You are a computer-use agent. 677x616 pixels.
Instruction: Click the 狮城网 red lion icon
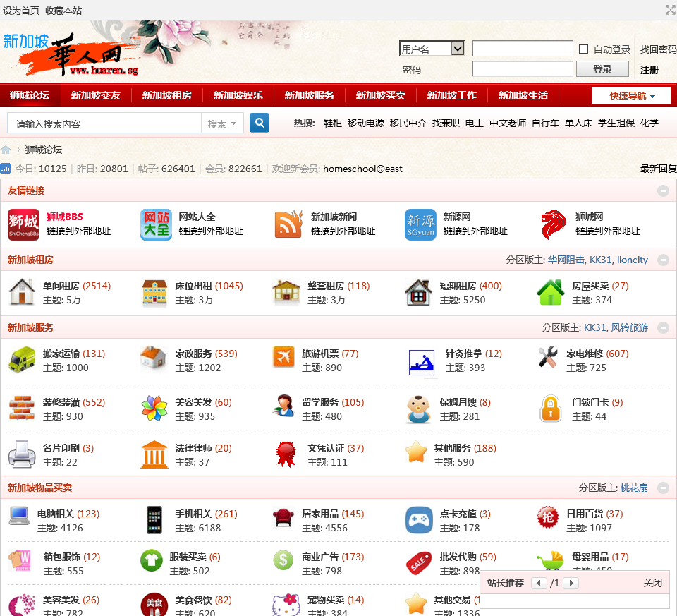tap(553, 224)
